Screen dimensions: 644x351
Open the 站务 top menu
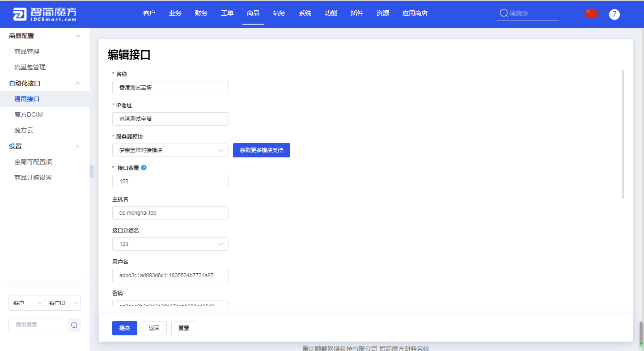tap(279, 13)
